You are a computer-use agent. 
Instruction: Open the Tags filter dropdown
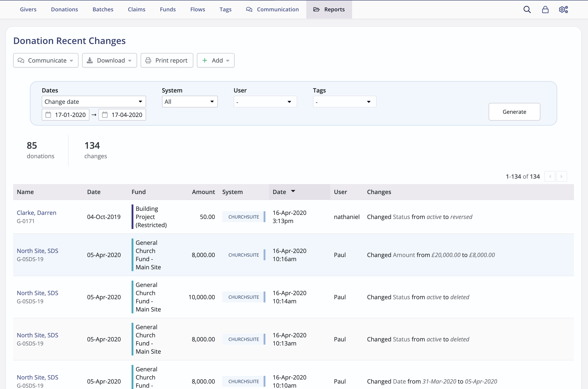click(344, 102)
